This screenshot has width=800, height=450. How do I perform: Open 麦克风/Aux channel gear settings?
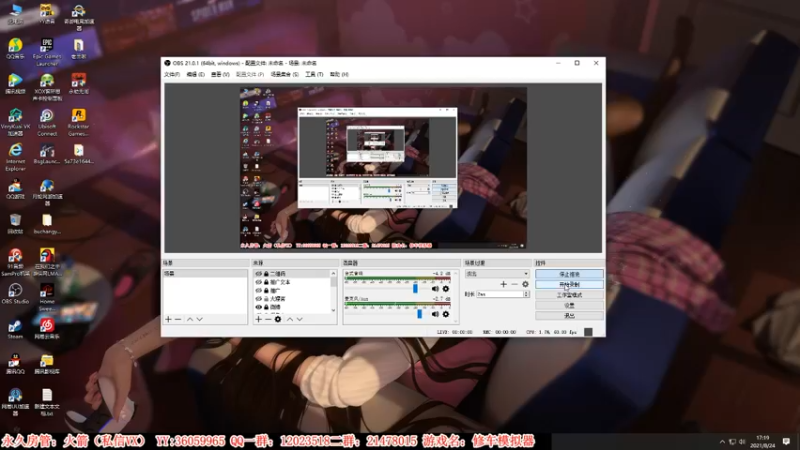coord(446,314)
